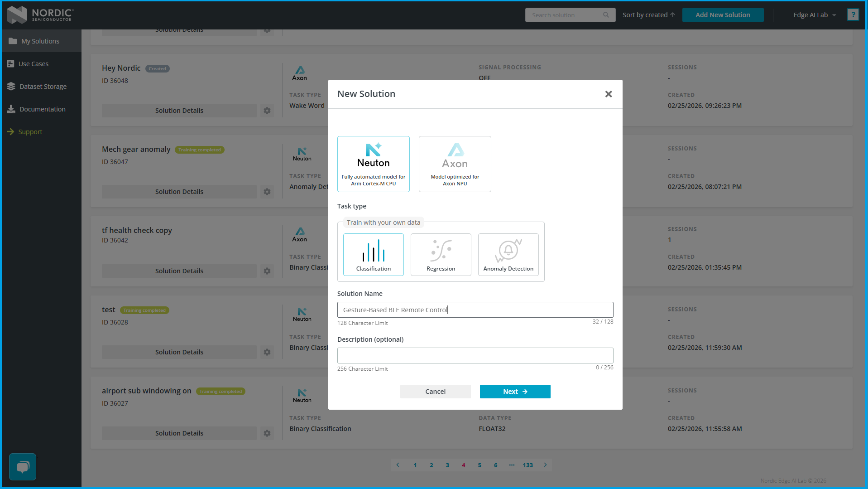
Task: Click the Description optional text field
Action: click(x=475, y=355)
